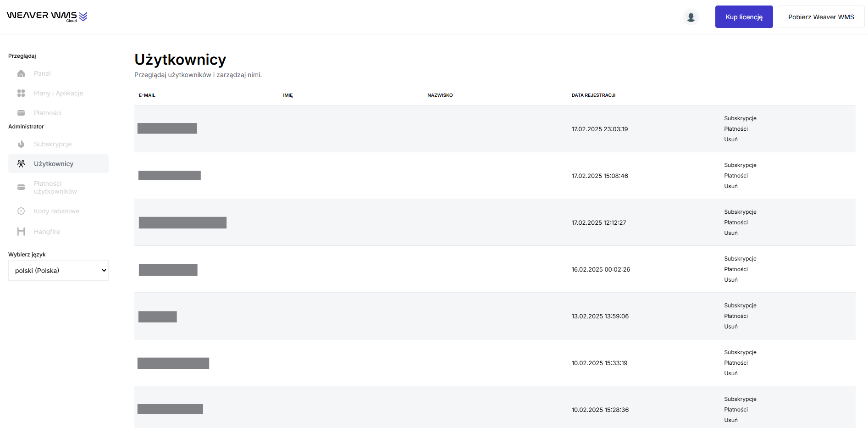Open Plany i Aplikacje menu item
The width and height of the screenshot is (868, 428).
pyautogui.click(x=58, y=93)
